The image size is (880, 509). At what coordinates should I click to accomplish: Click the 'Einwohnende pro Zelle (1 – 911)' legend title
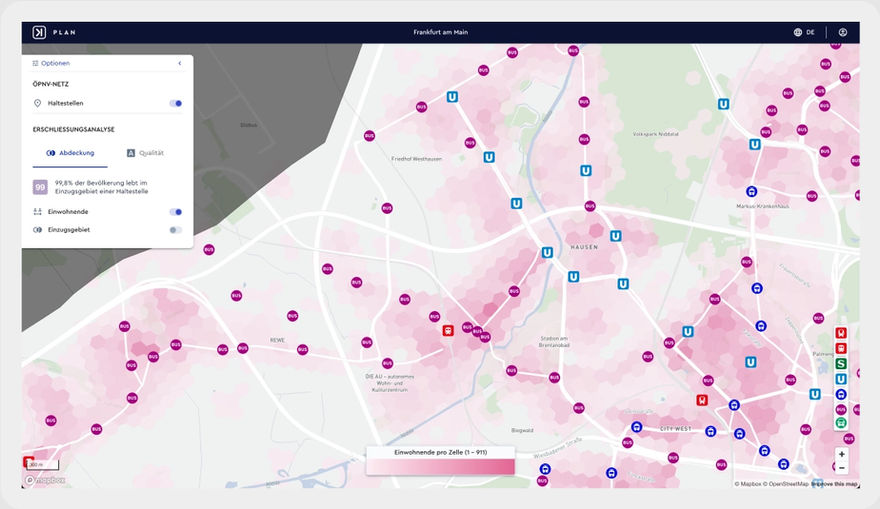click(441, 452)
